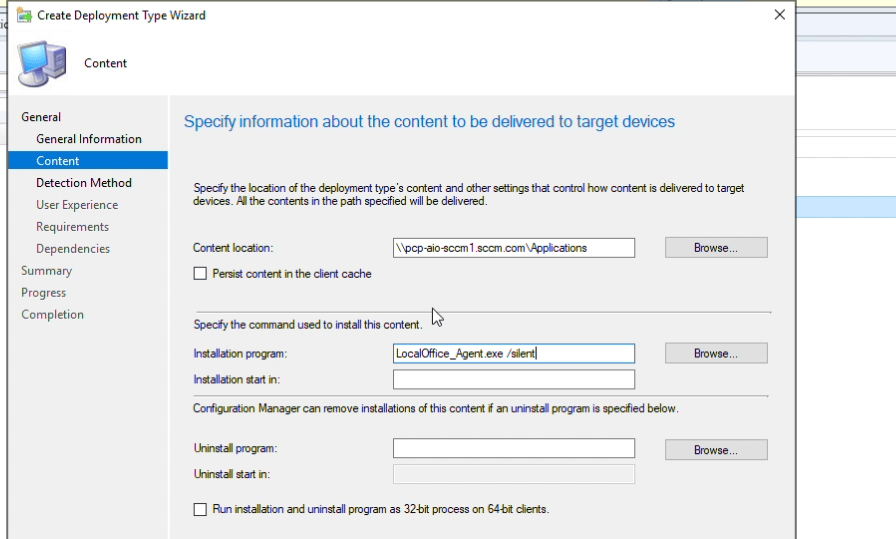Viewport: 896px width, 539px height.
Task: Open the Detection Method step
Action: pos(84,183)
